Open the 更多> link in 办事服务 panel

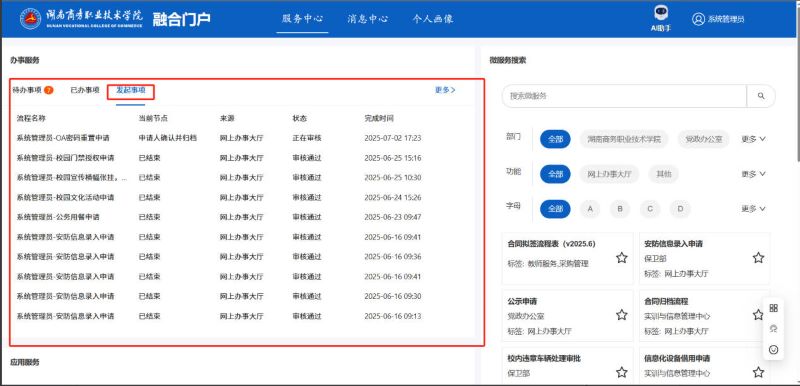coord(445,90)
